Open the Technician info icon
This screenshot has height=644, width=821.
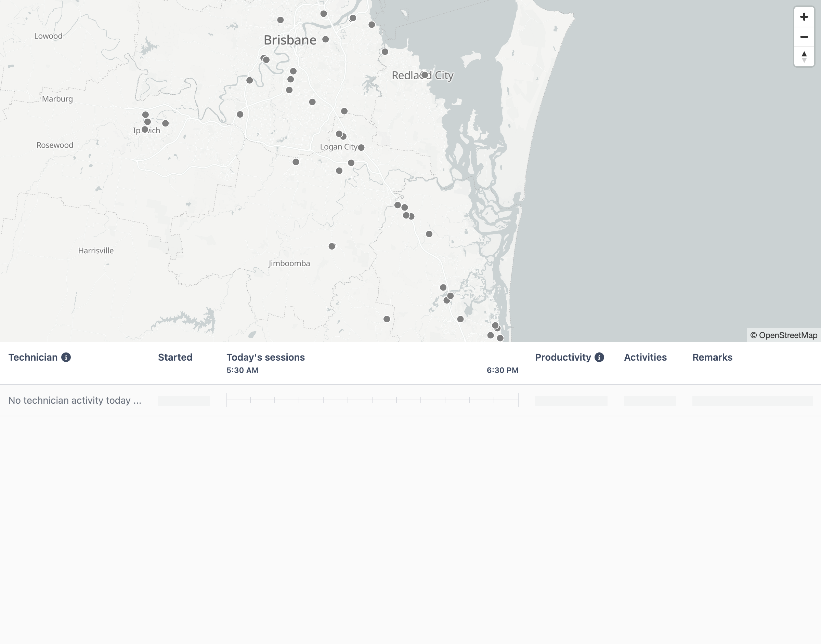pos(66,358)
